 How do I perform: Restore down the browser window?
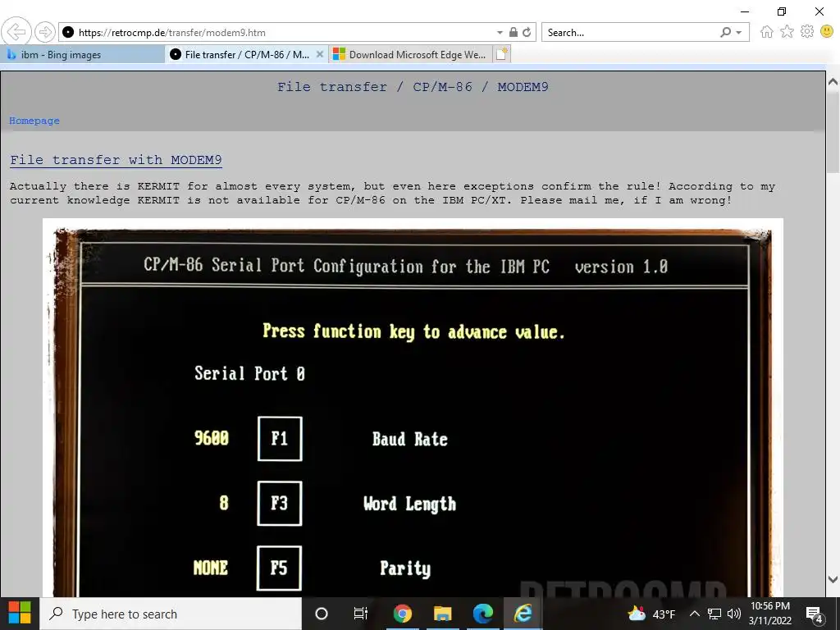(x=782, y=11)
